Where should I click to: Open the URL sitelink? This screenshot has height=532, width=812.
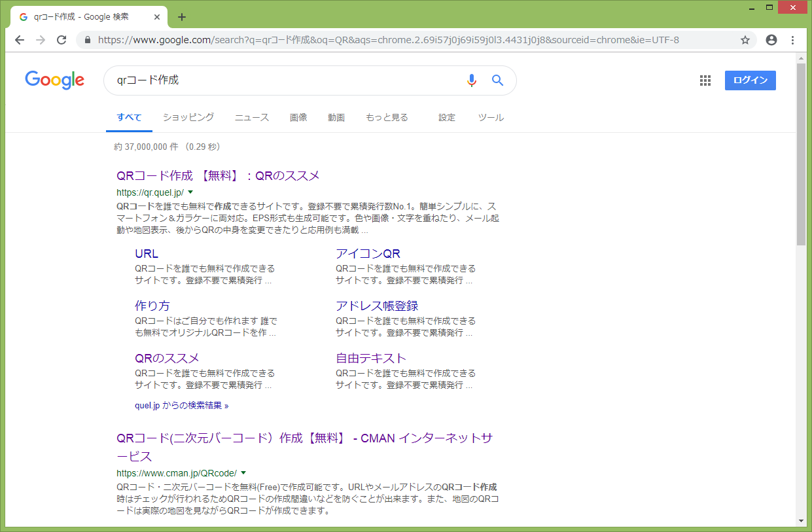(x=147, y=254)
